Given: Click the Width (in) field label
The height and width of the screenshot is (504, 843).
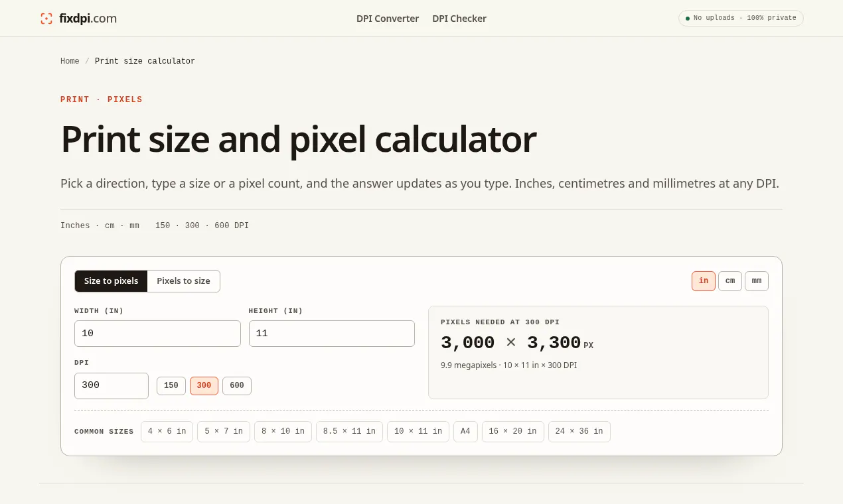Looking at the screenshot, I should (x=99, y=311).
